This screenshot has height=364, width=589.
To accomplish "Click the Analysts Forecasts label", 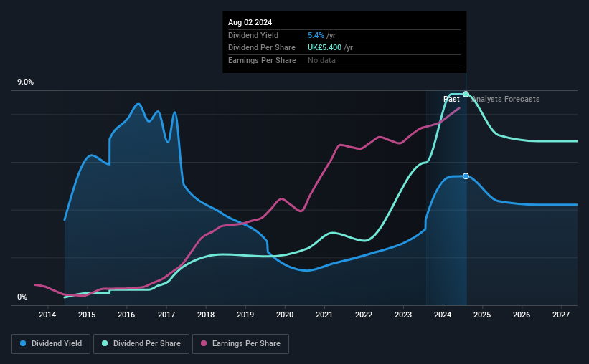I will tap(506, 99).
